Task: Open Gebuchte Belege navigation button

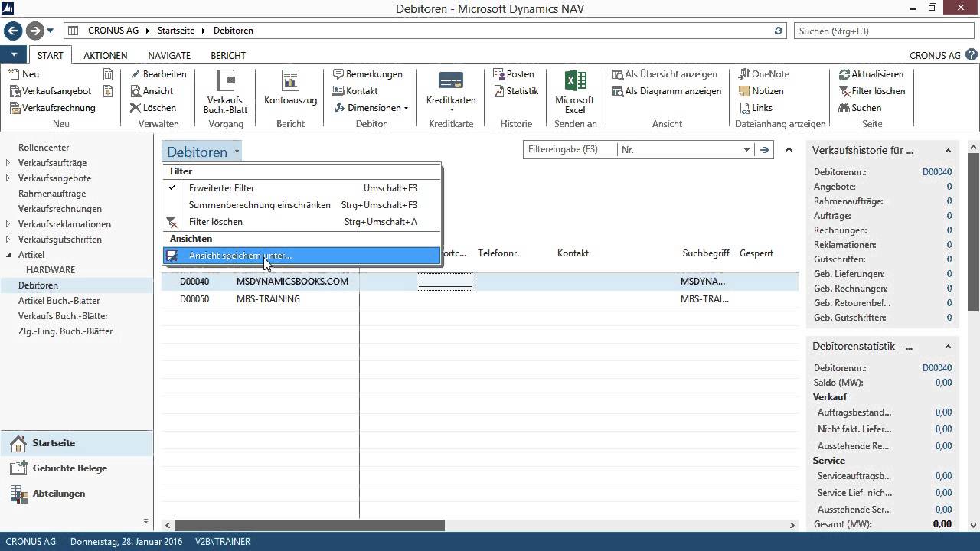Action: pos(77,468)
